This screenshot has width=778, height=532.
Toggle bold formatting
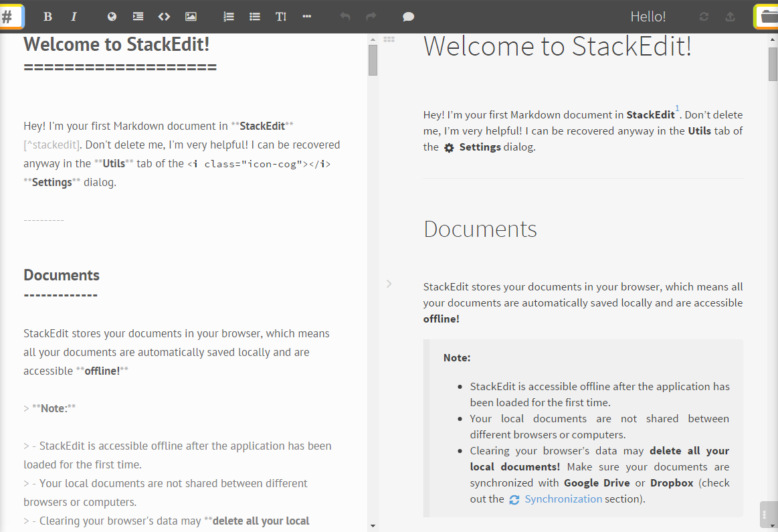[x=47, y=16]
